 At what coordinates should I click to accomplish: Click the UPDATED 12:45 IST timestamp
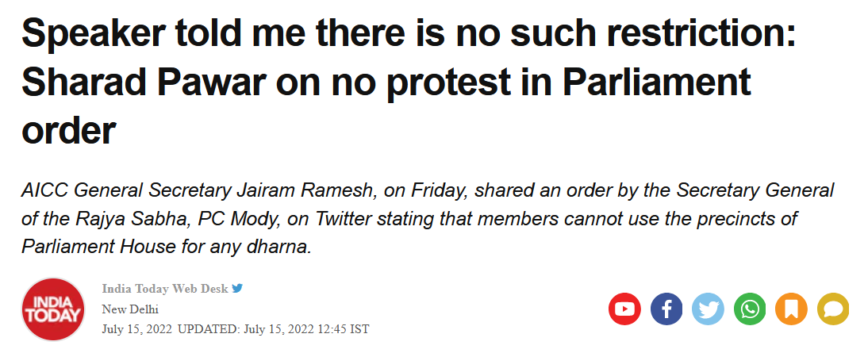[x=274, y=330]
